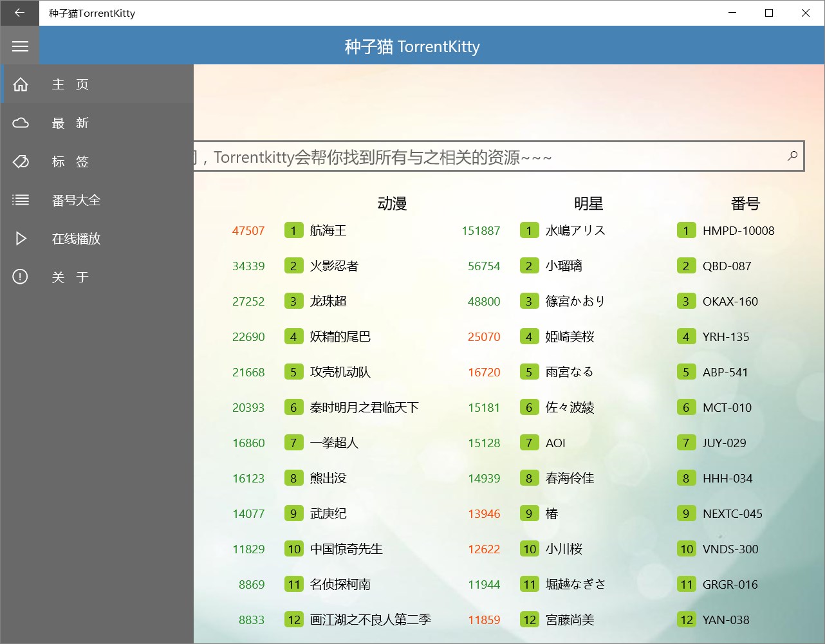Select 小瑠璃 in star ranking
This screenshot has width=825, height=644.
(x=564, y=266)
